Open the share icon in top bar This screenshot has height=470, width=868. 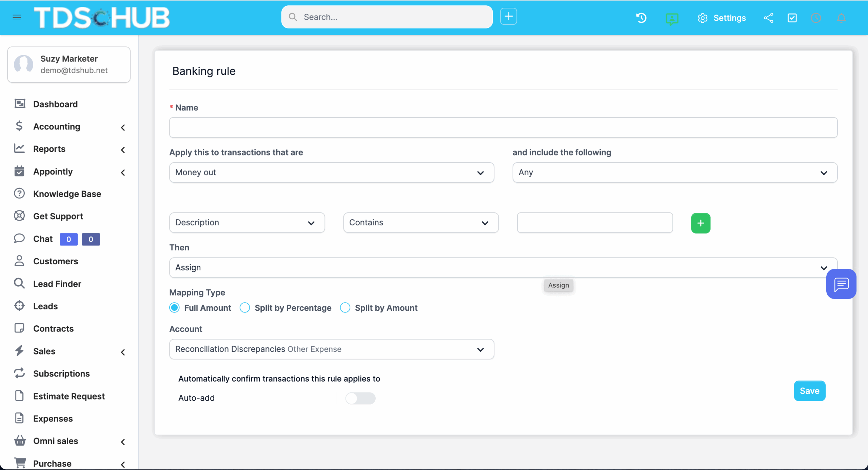tap(768, 18)
